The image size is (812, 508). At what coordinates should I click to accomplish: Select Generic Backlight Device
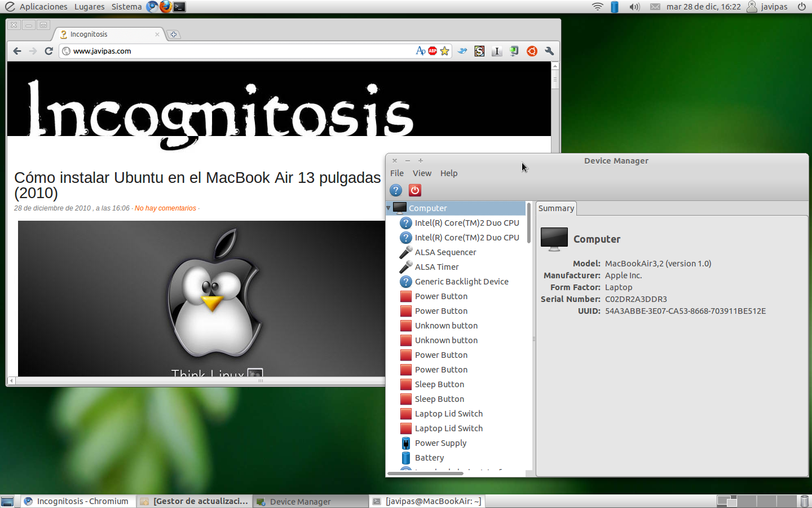click(x=462, y=282)
